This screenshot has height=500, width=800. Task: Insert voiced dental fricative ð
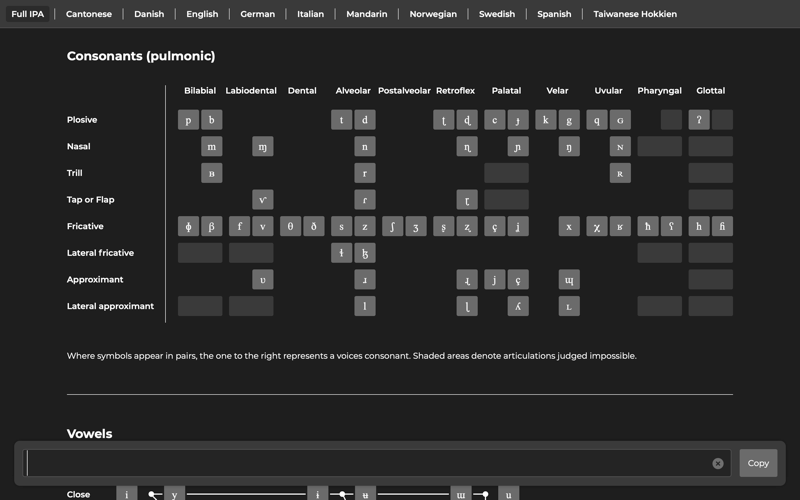(314, 226)
